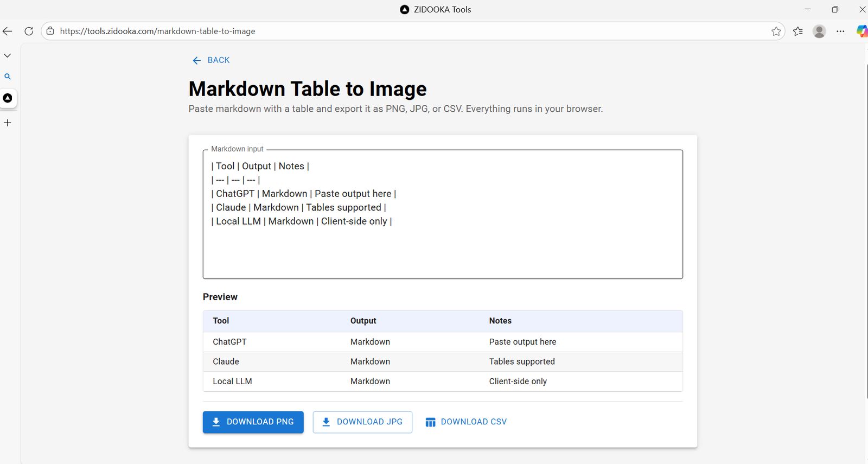This screenshot has width=868, height=464.
Task: Click the ZIDOOKA logo in the title bar
Action: coord(404,9)
